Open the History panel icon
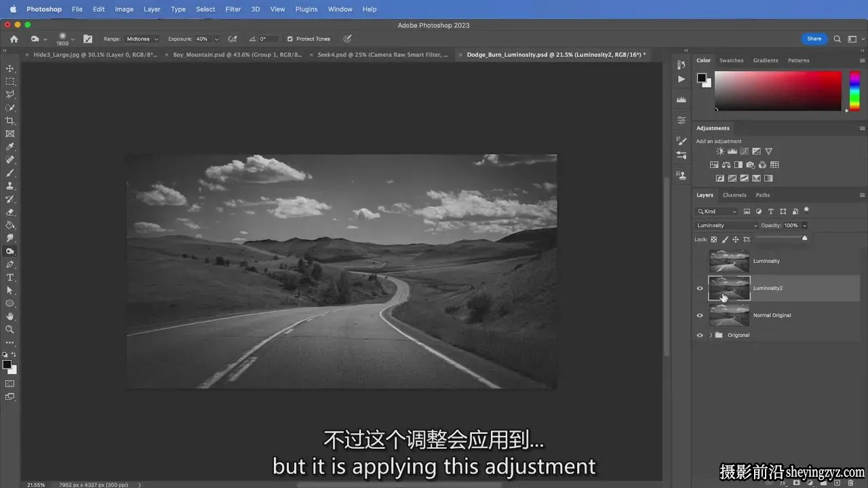Viewport: 868px width, 488px height. 682,64
